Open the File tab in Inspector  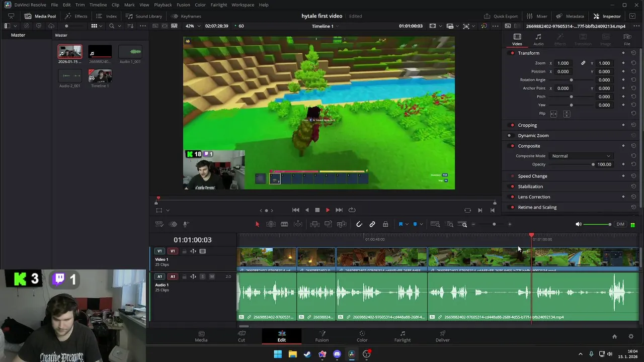pos(627,40)
